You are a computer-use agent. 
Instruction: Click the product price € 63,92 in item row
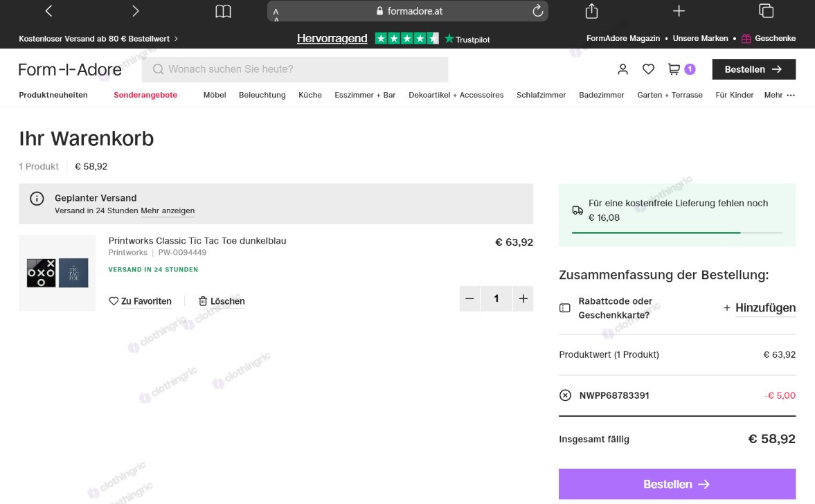[514, 242]
